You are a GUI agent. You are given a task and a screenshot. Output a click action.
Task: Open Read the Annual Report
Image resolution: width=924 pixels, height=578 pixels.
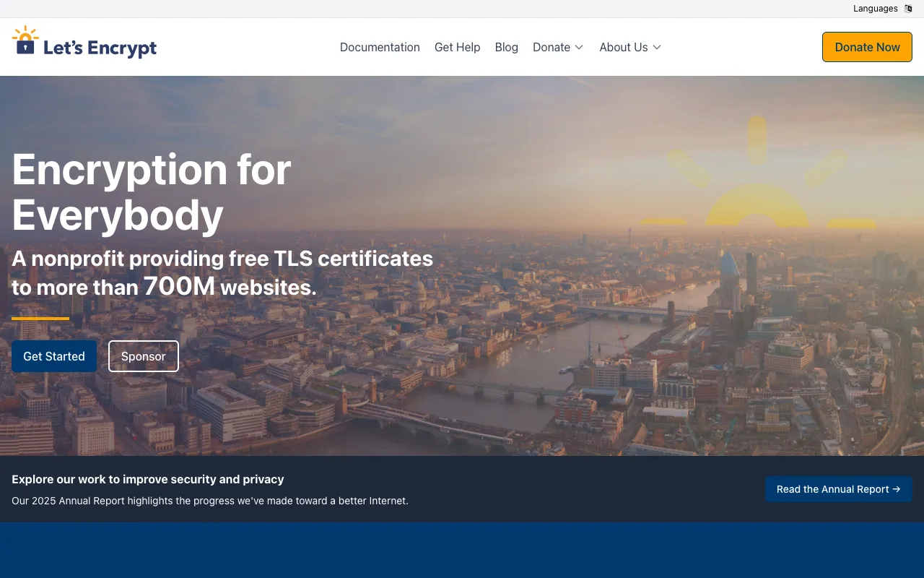838,489
